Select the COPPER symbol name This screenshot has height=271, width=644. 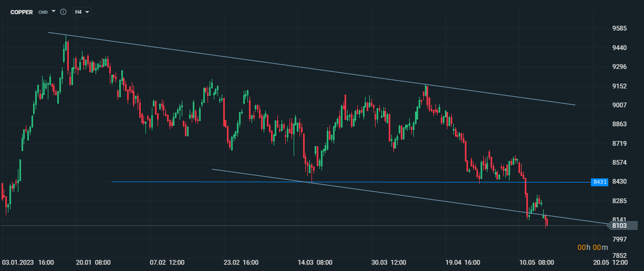22,12
